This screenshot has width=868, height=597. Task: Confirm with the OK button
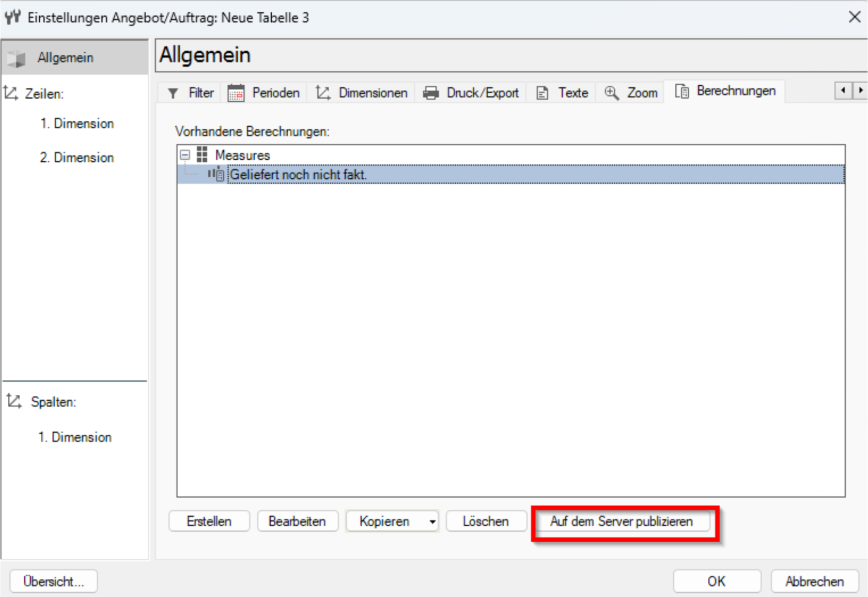pyautogui.click(x=717, y=581)
